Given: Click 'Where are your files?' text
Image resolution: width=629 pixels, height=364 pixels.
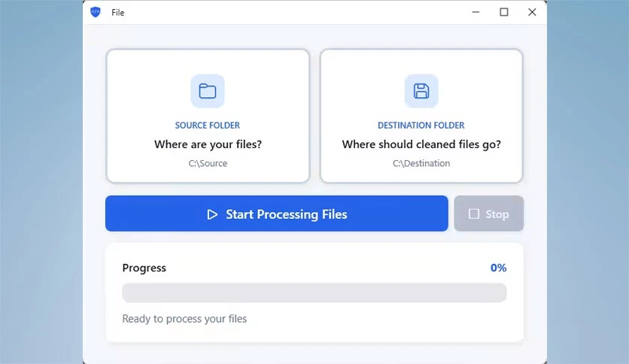Looking at the screenshot, I should [208, 144].
